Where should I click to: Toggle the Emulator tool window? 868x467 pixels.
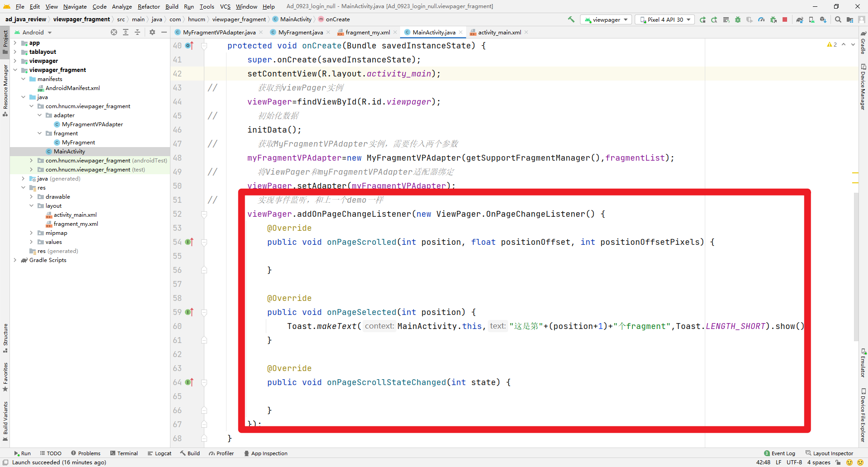coord(863,363)
